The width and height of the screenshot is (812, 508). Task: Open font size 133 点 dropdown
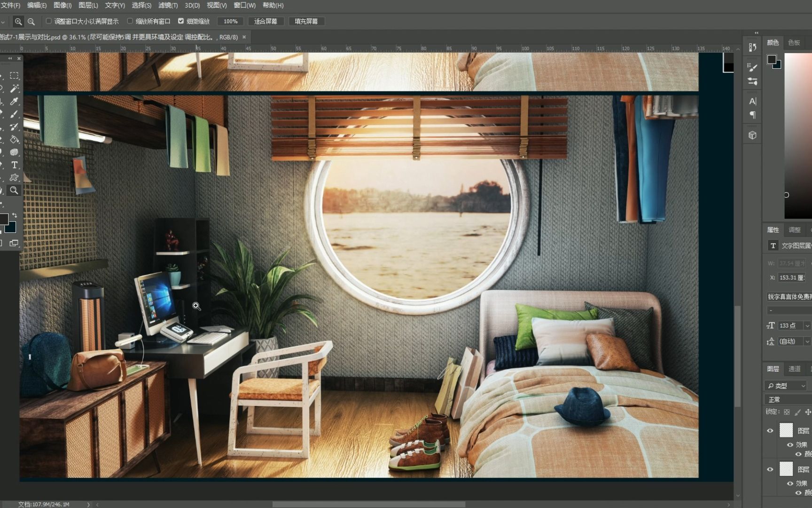807,325
